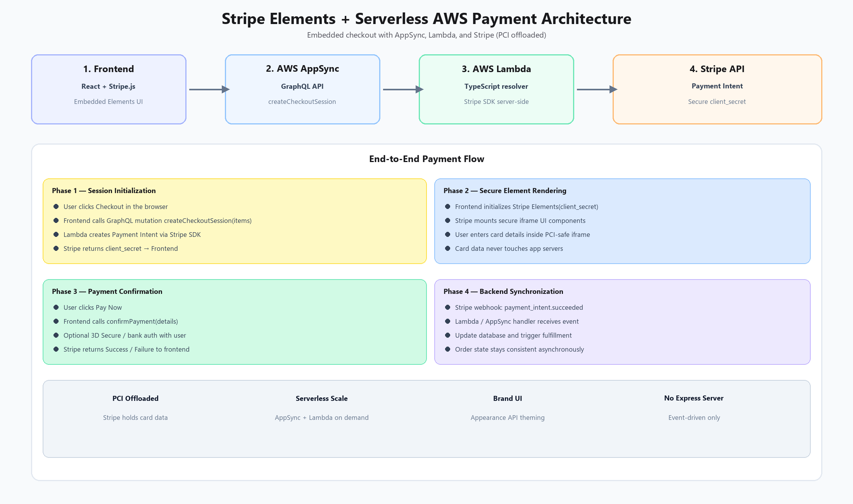Click 'Stripe SDK server-side' text
This screenshot has width=853, height=504.
496,102
